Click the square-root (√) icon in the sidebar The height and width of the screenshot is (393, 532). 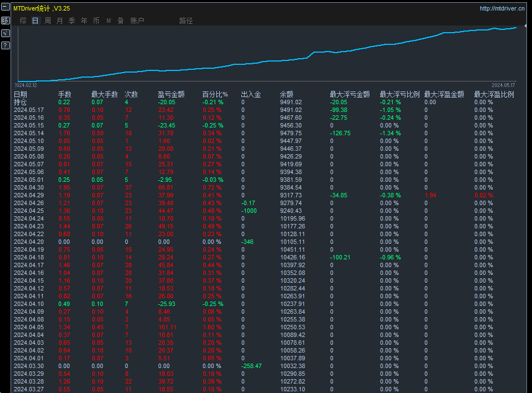pyautogui.click(x=6, y=33)
